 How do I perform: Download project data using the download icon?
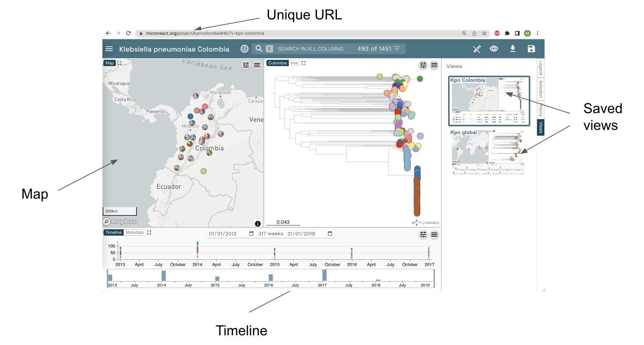[513, 49]
